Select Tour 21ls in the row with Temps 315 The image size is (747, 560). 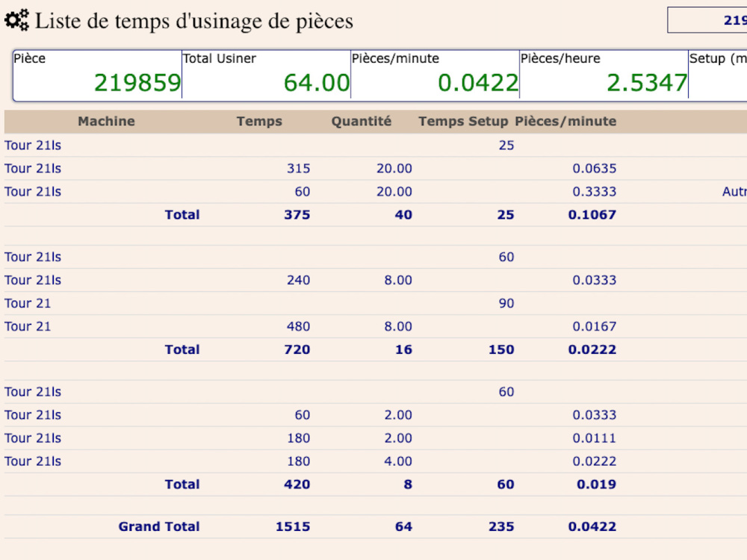pos(33,169)
